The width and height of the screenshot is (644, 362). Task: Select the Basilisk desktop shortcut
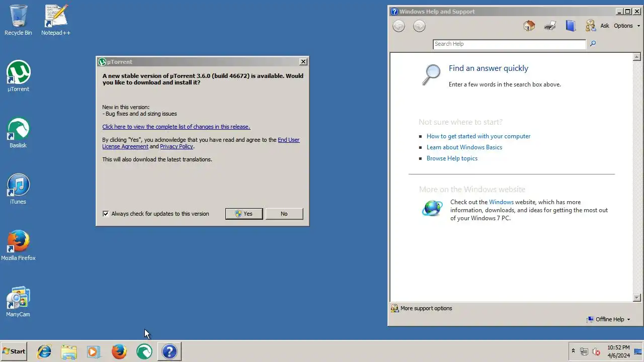[18, 133]
